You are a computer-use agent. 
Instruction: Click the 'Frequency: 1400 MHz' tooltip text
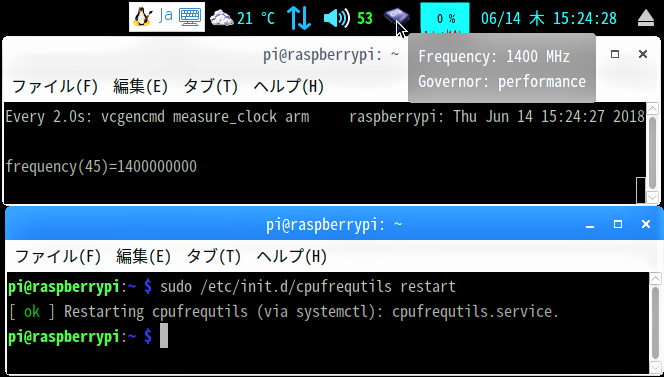(494, 56)
